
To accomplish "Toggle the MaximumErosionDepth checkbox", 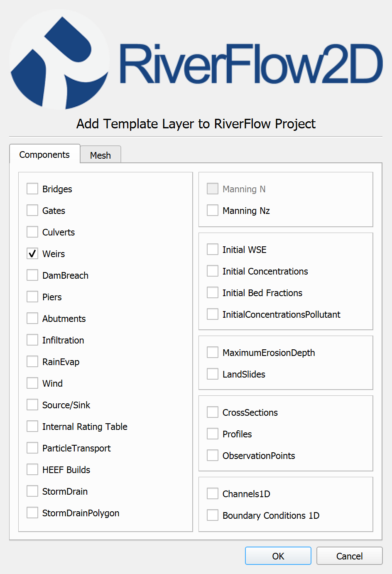I will pyautogui.click(x=213, y=353).
